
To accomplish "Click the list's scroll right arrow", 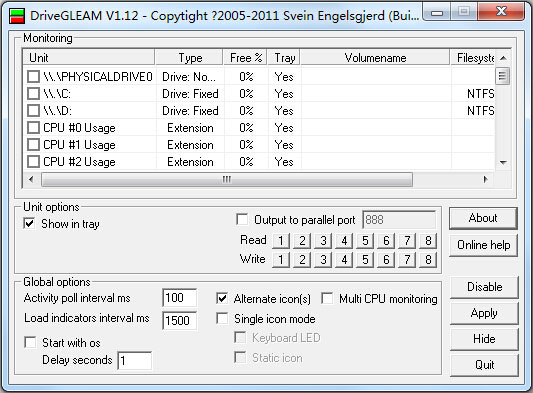I will 485,179.
